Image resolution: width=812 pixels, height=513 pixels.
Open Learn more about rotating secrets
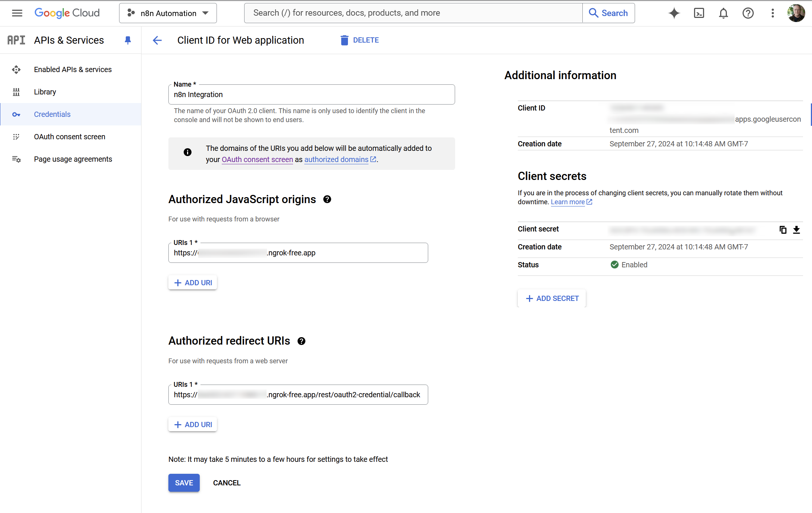tap(572, 202)
